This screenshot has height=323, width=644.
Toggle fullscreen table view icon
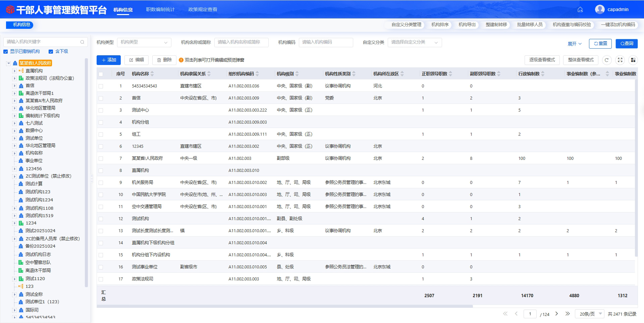[620, 60]
